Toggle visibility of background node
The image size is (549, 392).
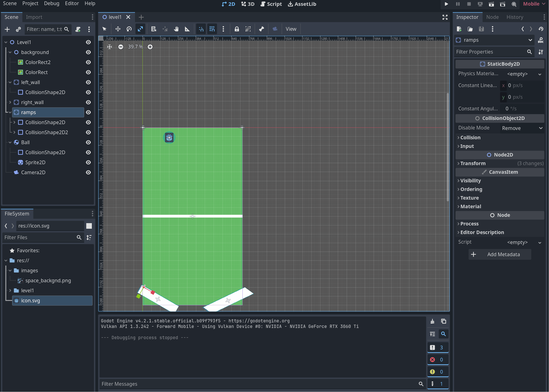coord(88,52)
